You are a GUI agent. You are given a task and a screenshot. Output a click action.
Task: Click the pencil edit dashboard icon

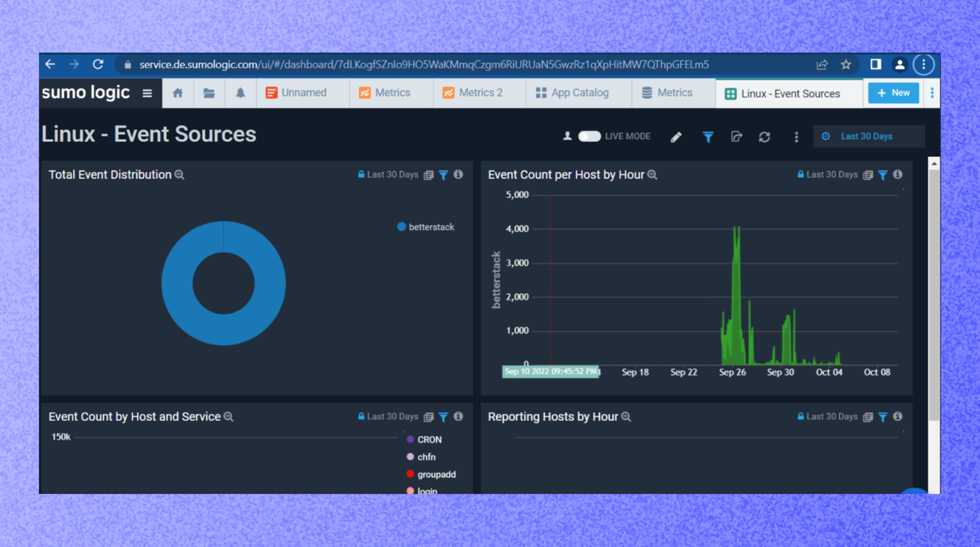click(x=676, y=137)
